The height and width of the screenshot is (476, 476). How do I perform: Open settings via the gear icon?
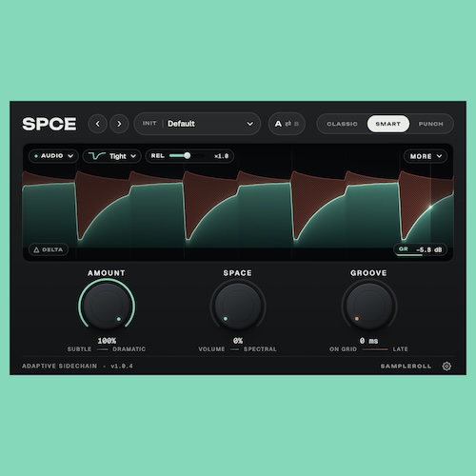446,367
